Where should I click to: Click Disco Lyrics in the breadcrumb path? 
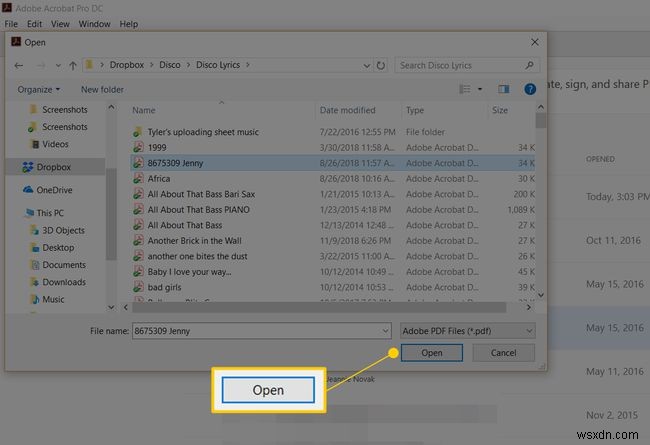[218, 65]
